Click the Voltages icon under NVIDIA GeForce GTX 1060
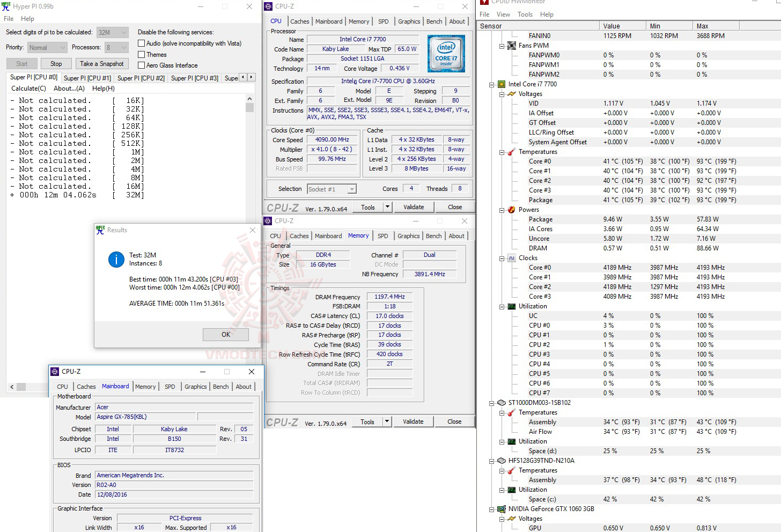This screenshot has width=781, height=532. [x=511, y=519]
